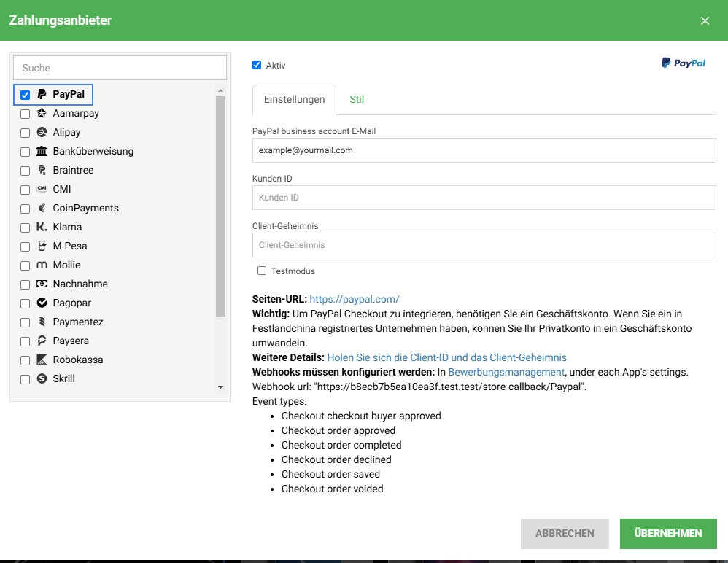Click the Nachnahme cash icon
The image size is (728, 563).
click(x=42, y=284)
